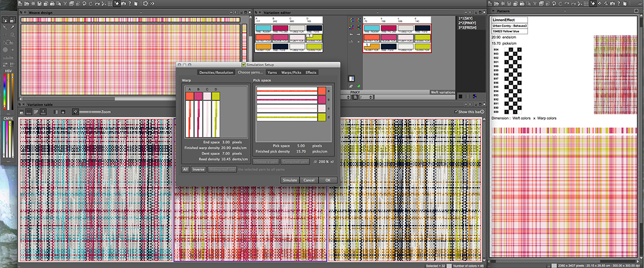This screenshot has height=268, width=644.
Task: Select 2*2[PINKY] in variation list
Action: click(467, 23)
